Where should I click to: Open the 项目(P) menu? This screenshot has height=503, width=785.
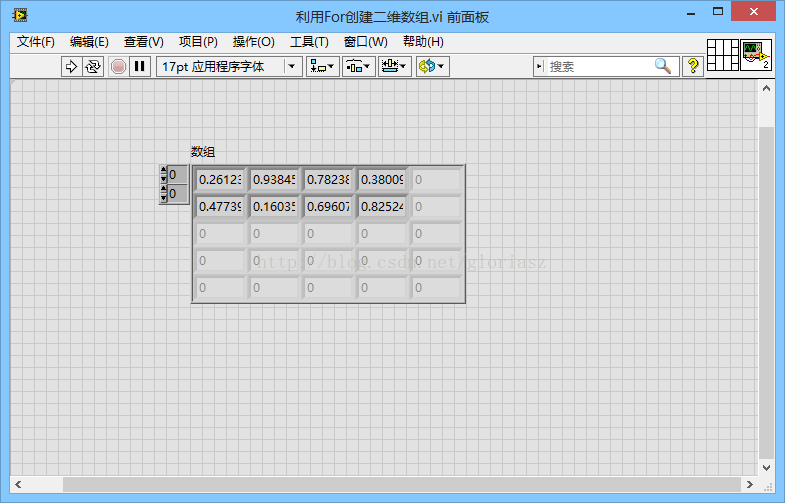[198, 42]
